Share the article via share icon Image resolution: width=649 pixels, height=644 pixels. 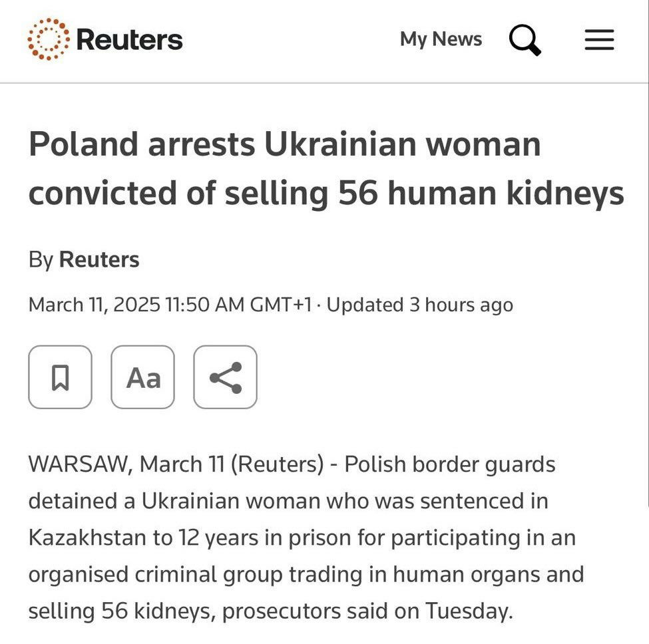(x=225, y=377)
